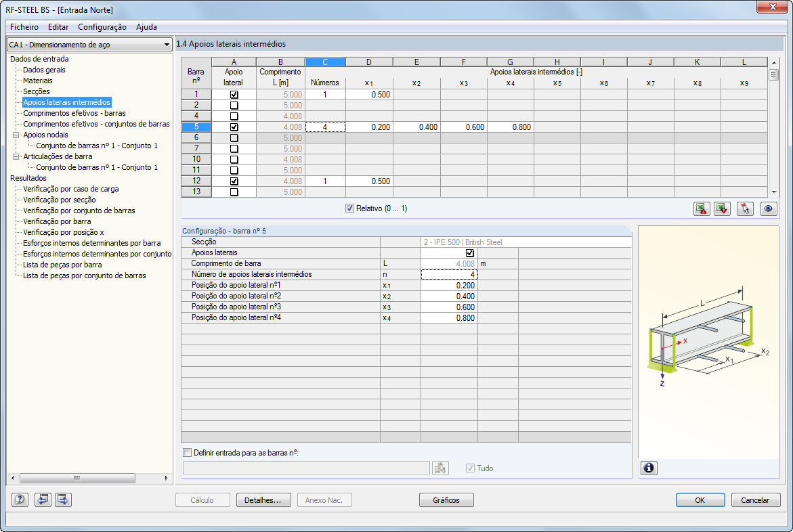Screen dimensions: 793x532
Task: Uncheck lateral support for bar 12
Action: pos(234,181)
